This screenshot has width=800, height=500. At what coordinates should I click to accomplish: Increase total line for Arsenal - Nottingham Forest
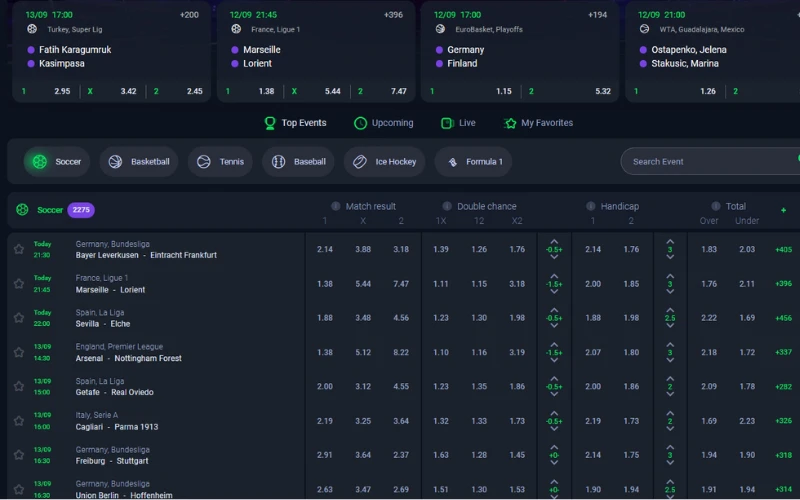click(670, 344)
